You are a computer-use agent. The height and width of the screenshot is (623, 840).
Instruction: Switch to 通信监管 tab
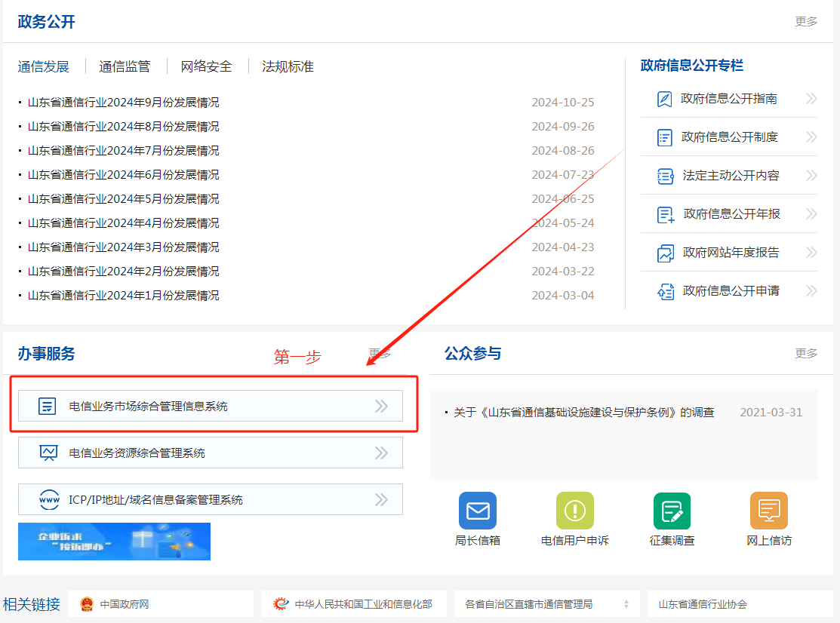click(x=125, y=67)
